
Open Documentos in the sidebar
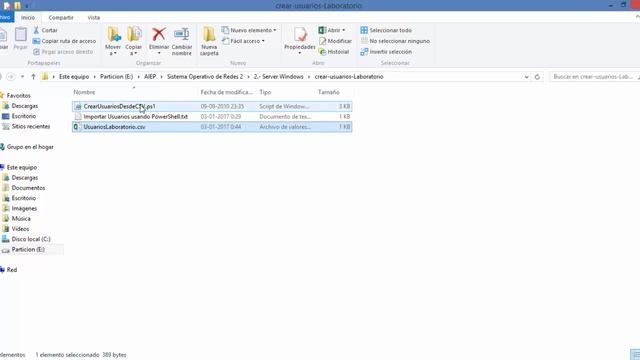(28, 188)
